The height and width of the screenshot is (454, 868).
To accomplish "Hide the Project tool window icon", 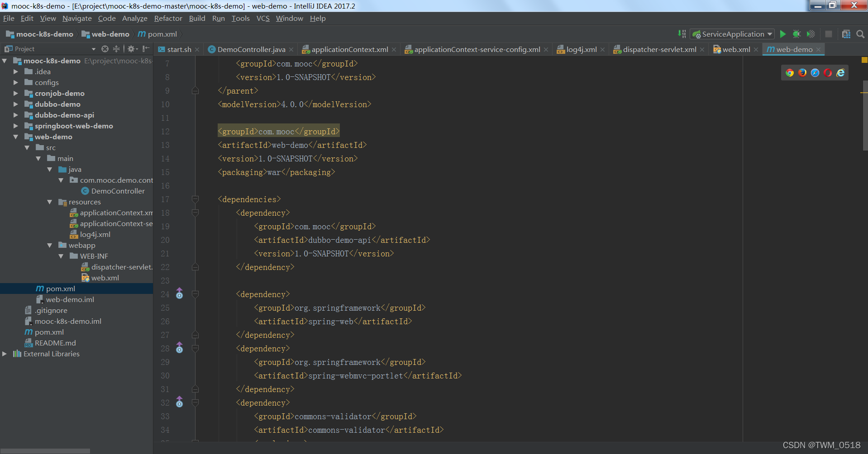I will (146, 49).
